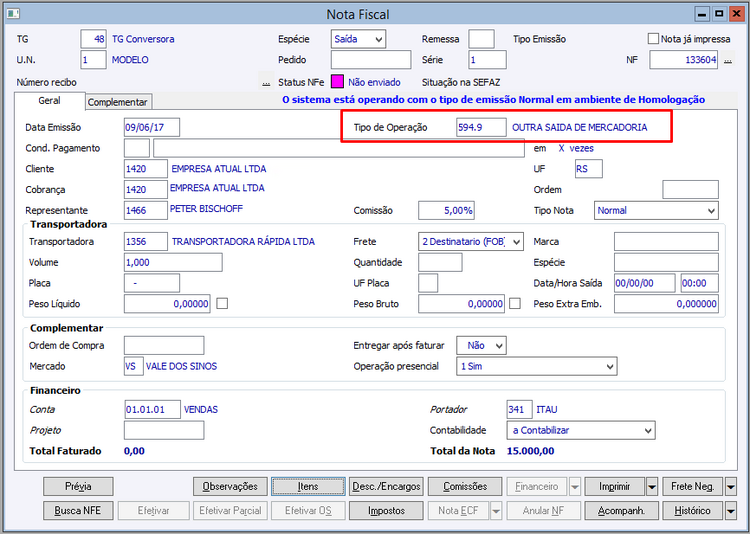Switch to the Geral tab
The width and height of the screenshot is (750, 534).
point(49,100)
